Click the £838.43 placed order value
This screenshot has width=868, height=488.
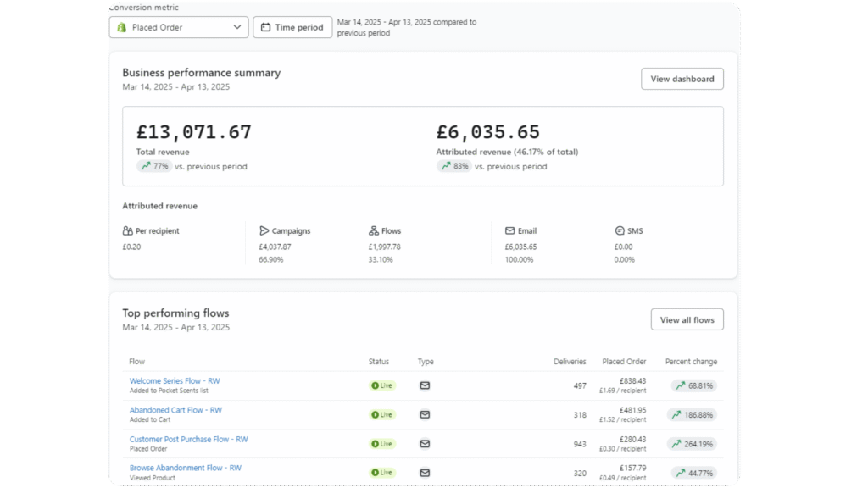tap(632, 380)
